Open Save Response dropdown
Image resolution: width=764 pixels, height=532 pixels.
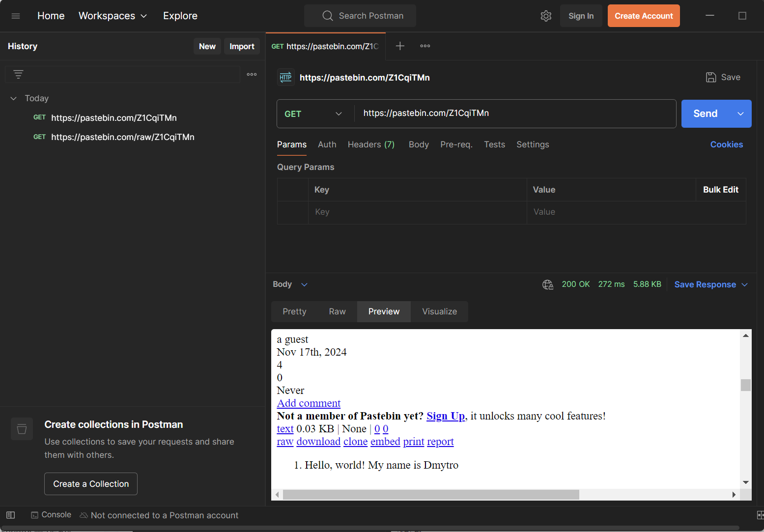coord(710,284)
